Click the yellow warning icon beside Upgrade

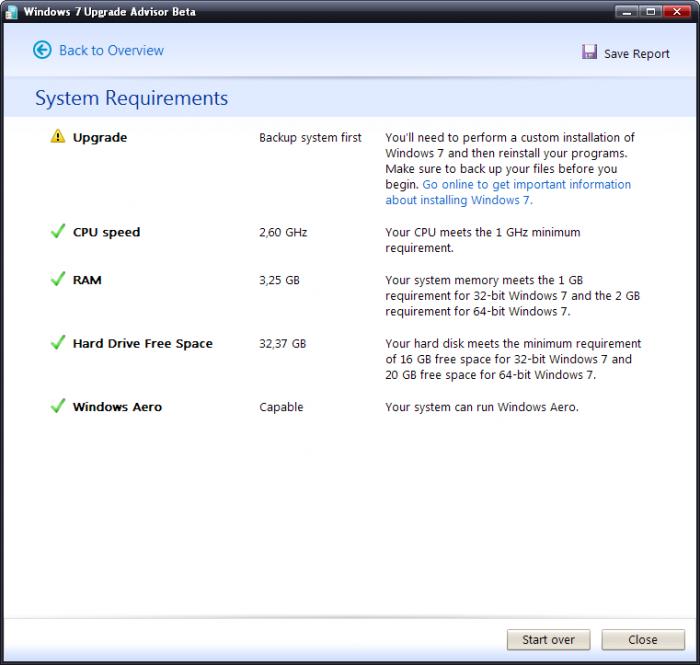pyautogui.click(x=58, y=136)
